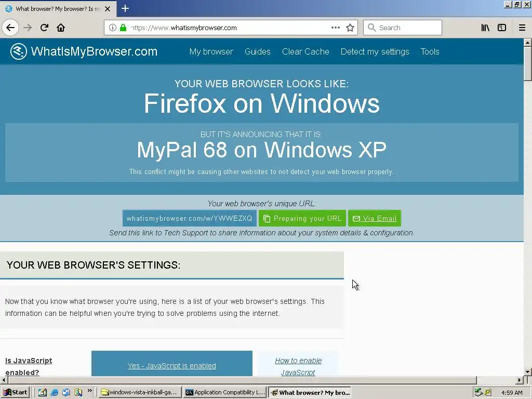
Task: Click the WhatIsMyBrowser.com logo icon
Action: click(x=18, y=51)
